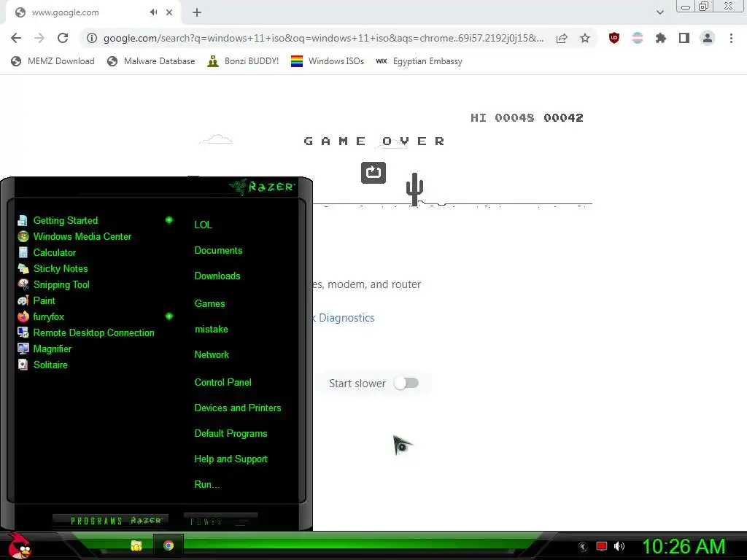Viewport: 747px width, 560px height.
Task: Open the uBlock Origin extension icon
Action: click(614, 38)
